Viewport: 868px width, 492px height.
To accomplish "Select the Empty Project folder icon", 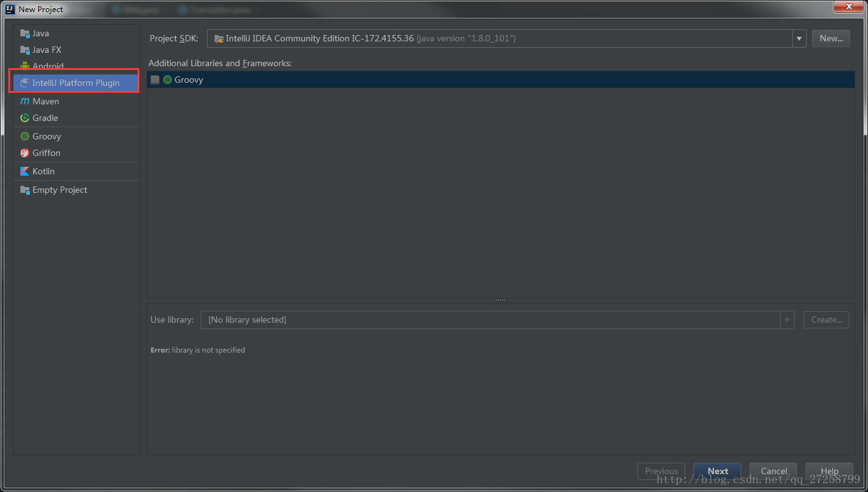I will [25, 190].
